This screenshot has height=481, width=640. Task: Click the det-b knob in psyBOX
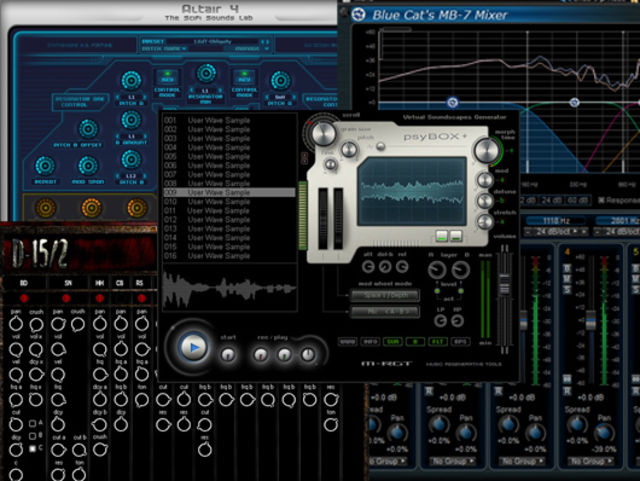(x=385, y=267)
